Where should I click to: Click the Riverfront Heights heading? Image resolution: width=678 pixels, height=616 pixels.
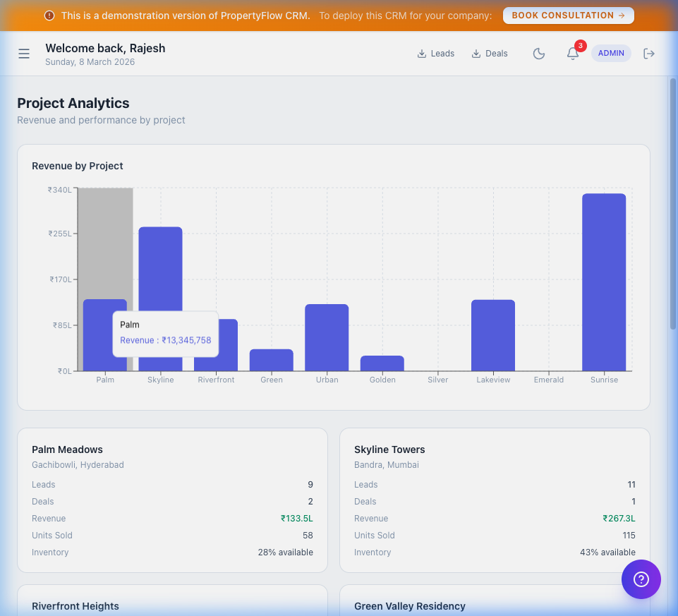click(75, 606)
